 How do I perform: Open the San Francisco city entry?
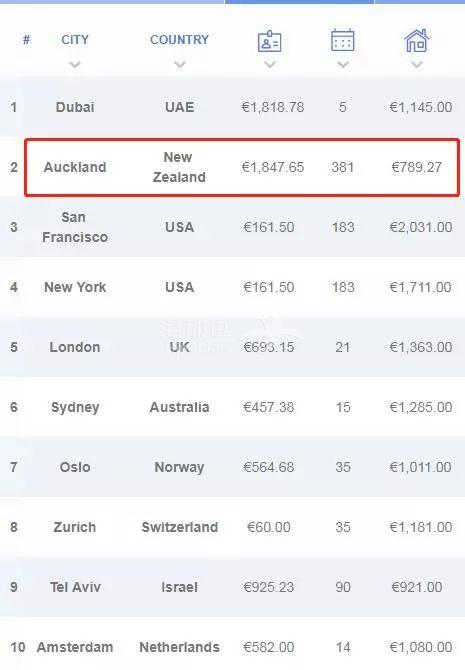coord(75,227)
